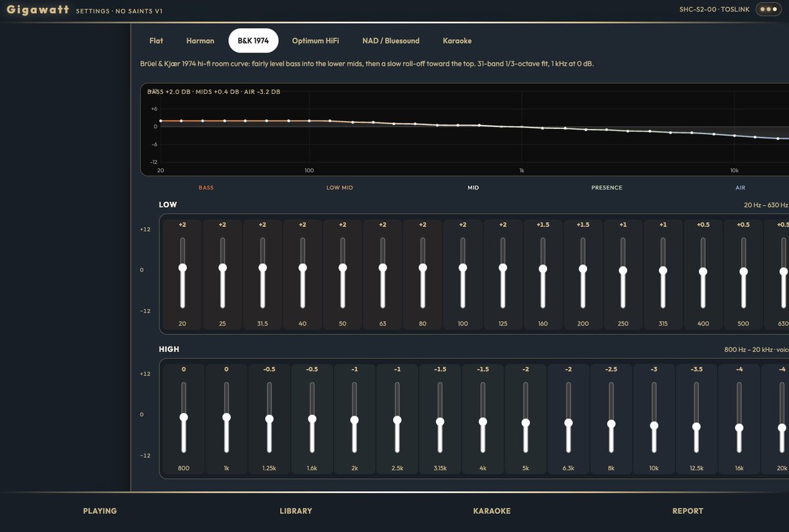
Task: Click the Gigawatt logo
Action: (x=38, y=10)
